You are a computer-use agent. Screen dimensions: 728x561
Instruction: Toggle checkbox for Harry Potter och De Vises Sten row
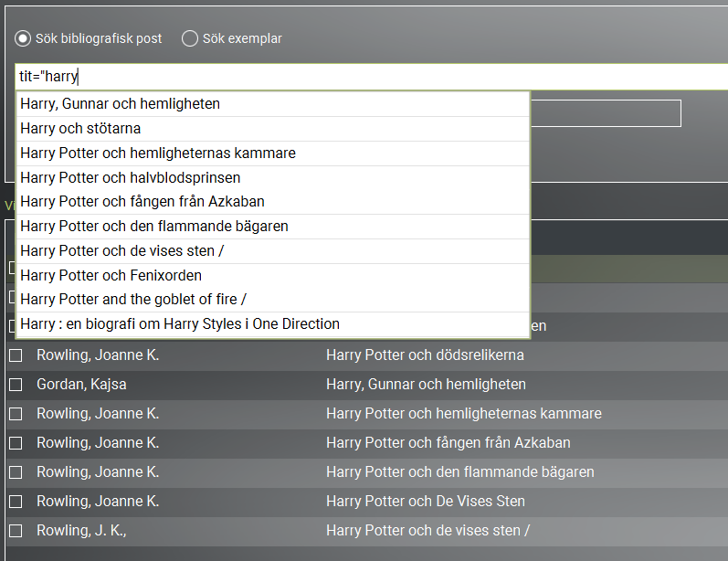16,502
